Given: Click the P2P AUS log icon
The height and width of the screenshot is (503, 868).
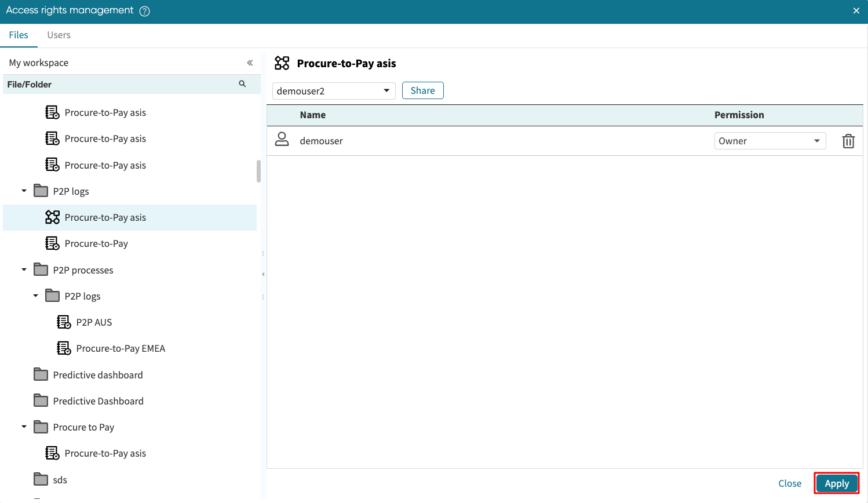Looking at the screenshot, I should point(64,322).
